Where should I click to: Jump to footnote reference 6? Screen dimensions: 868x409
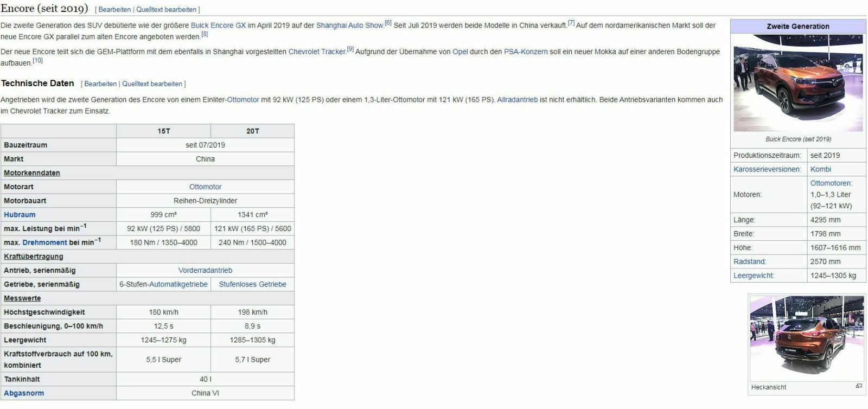pos(388,23)
